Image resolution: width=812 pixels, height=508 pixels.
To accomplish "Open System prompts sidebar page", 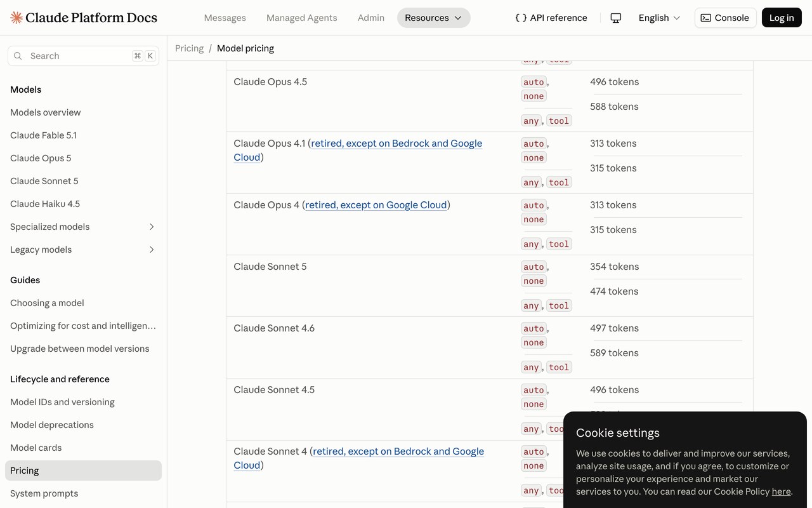I will [44, 493].
